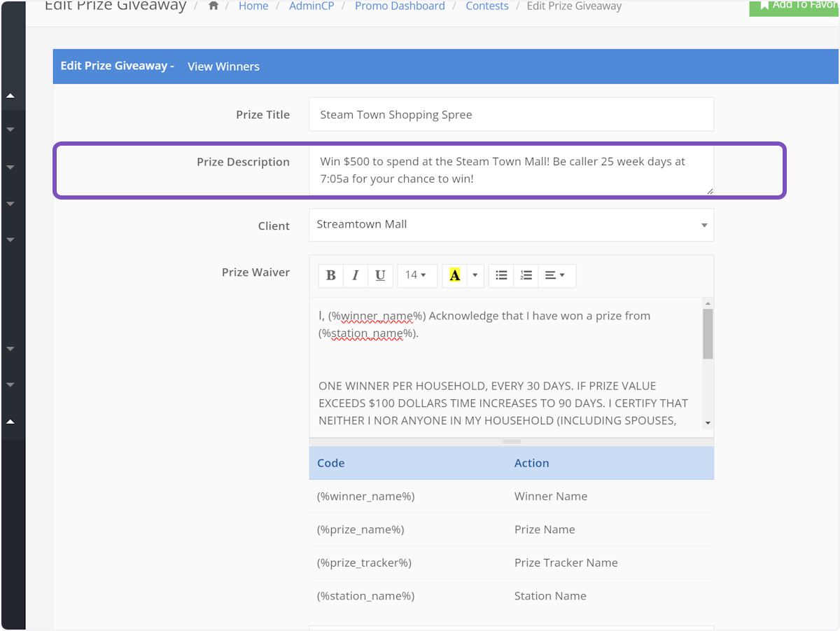
Task: Open AdminCP breadcrumb link
Action: [311, 6]
